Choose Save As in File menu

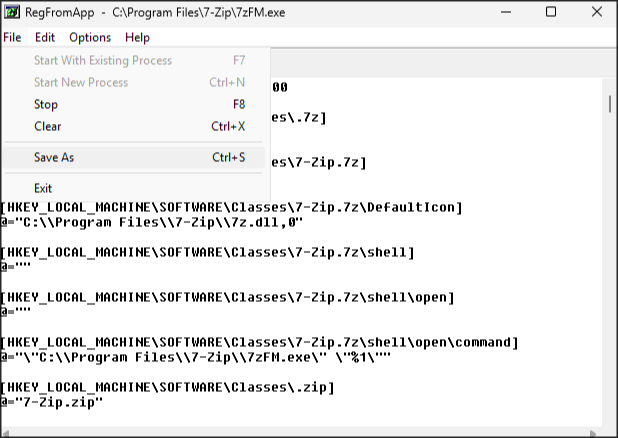pyautogui.click(x=54, y=157)
